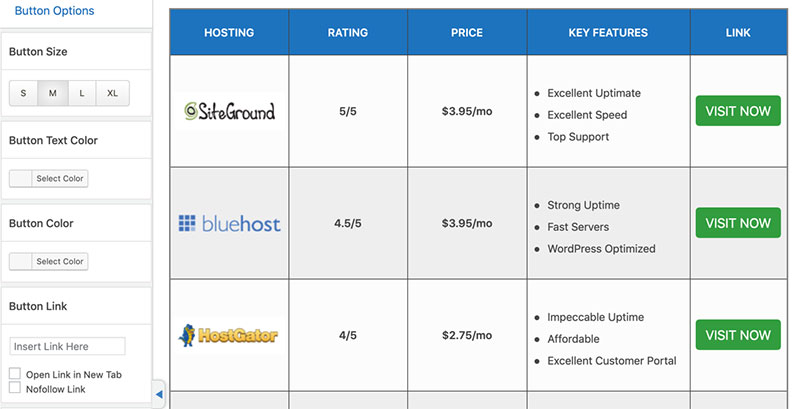Select button size L

(82, 93)
